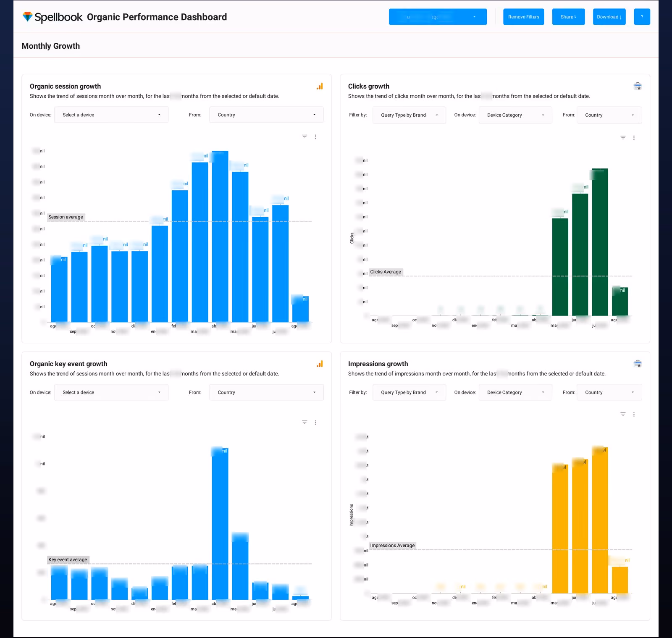Viewport: 672px width, 638px height.
Task: Open Select a device dropdown in session growth
Action: (111, 115)
